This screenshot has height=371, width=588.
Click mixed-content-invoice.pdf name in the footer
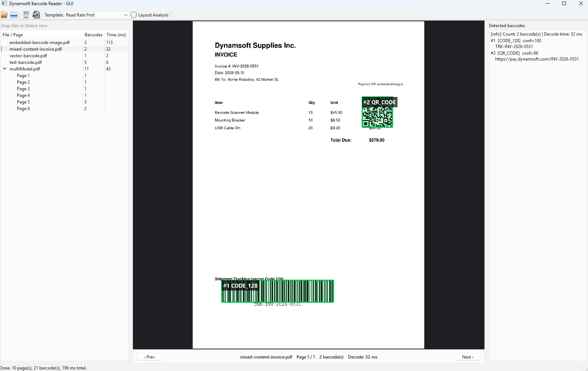point(266,357)
